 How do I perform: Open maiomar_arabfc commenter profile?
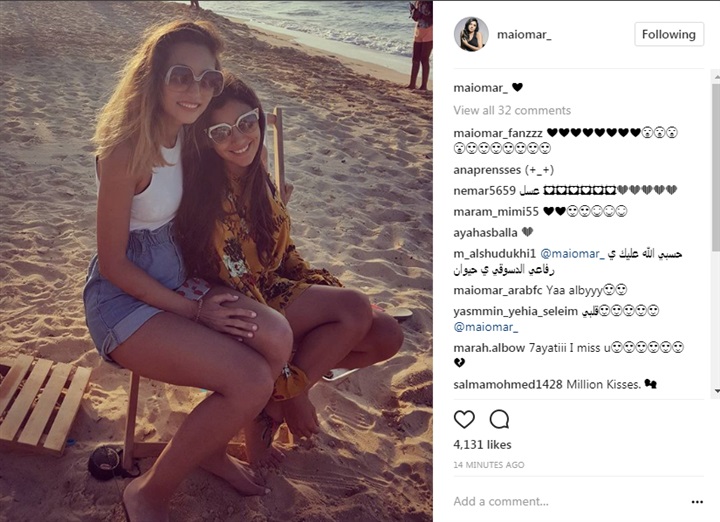498,290
